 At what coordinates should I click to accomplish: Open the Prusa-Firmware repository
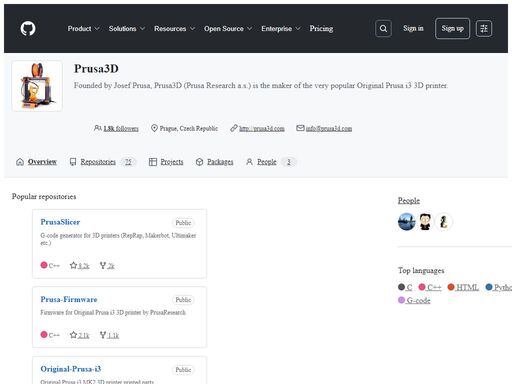pos(69,299)
